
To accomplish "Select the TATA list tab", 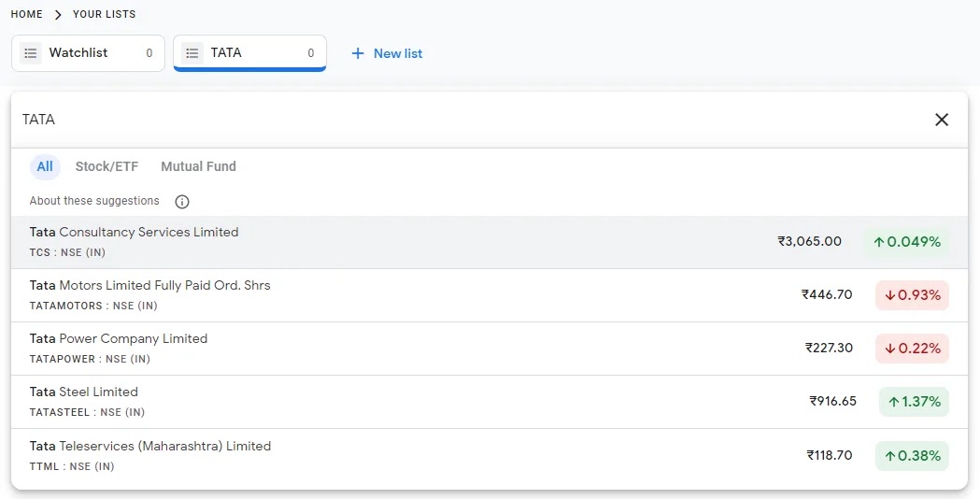I will coord(250,53).
